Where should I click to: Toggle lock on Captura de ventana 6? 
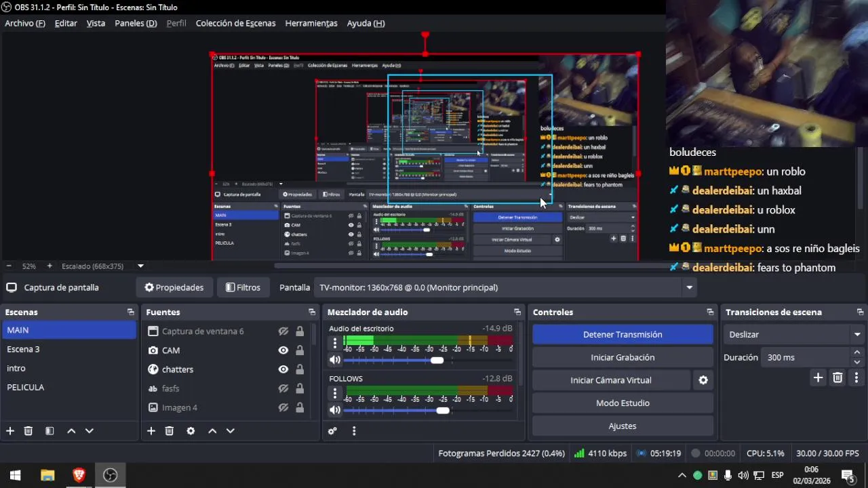[x=300, y=331]
